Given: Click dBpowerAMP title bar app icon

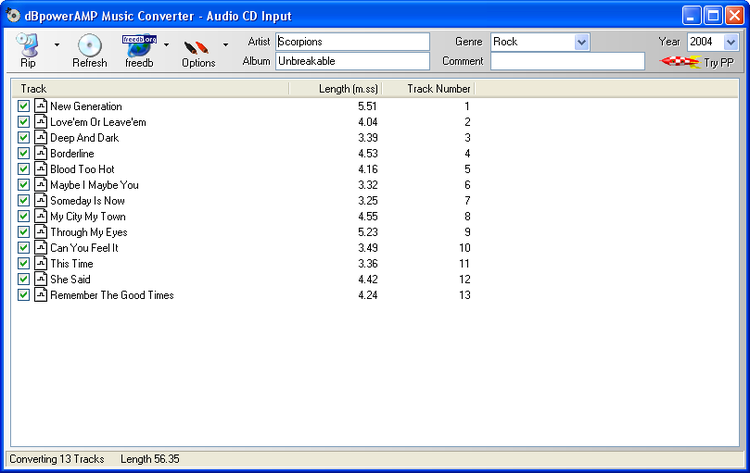Looking at the screenshot, I should (13, 15).
